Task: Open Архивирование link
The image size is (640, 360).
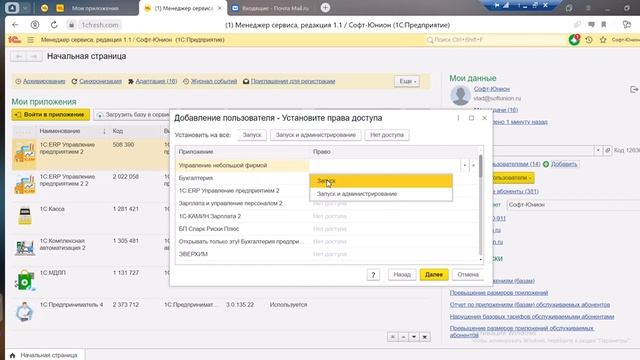Action: pyautogui.click(x=44, y=81)
